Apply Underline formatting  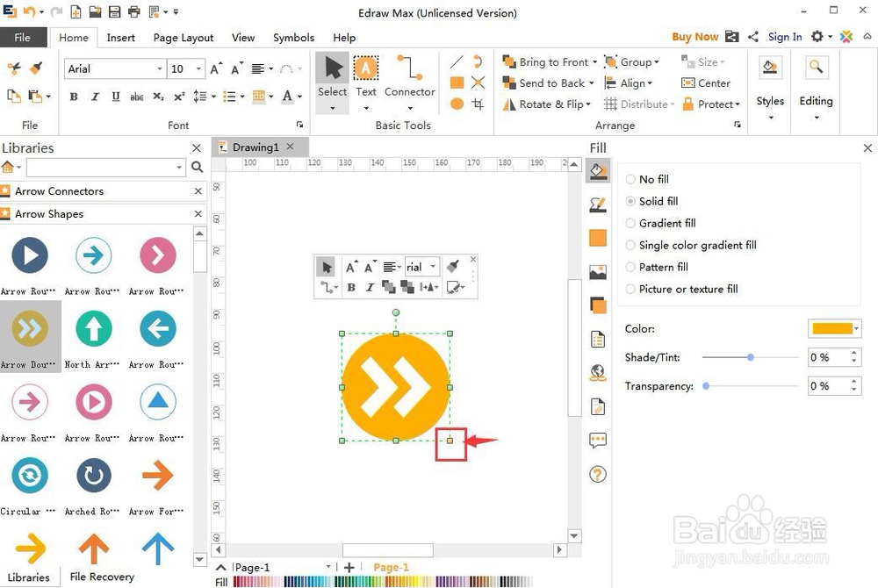[115, 97]
